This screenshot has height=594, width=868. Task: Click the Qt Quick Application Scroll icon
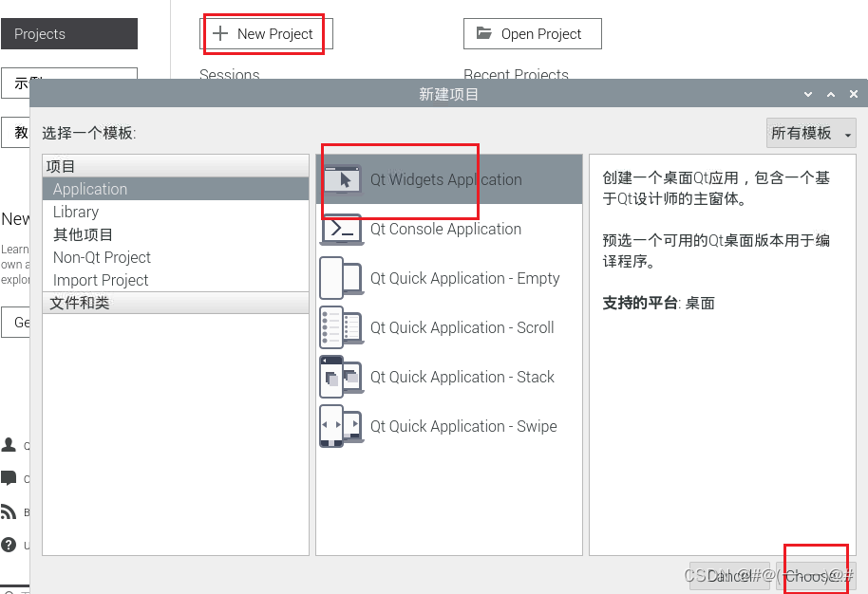click(x=342, y=327)
